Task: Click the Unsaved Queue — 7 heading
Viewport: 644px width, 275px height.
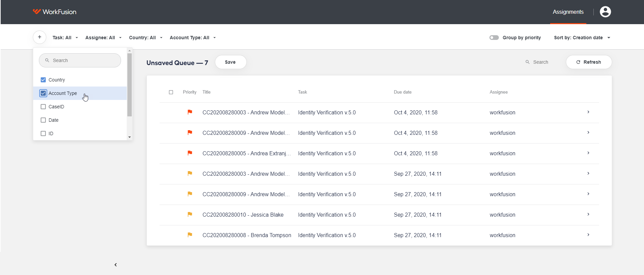Action: point(177,63)
